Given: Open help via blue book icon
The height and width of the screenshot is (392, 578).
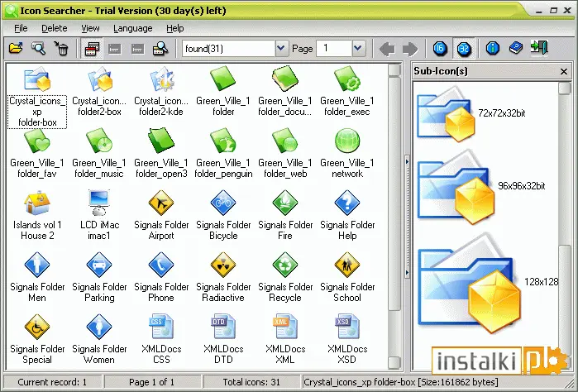Looking at the screenshot, I should (516, 48).
